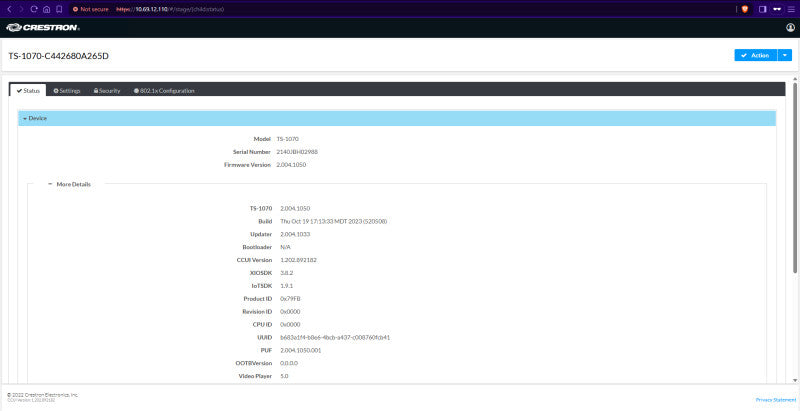This screenshot has width=800, height=411.
Task: Reload the current page
Action: [x=34, y=9]
